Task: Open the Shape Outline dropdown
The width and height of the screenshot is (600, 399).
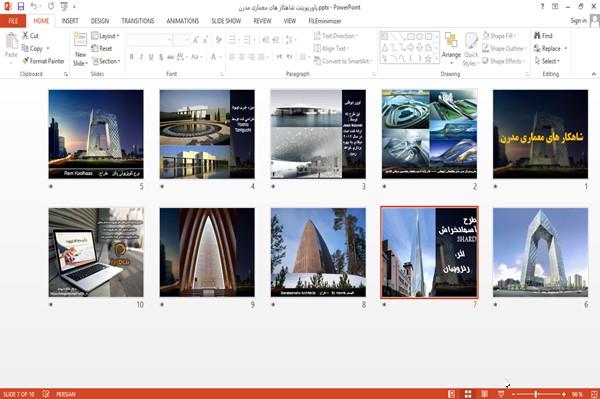Action: pyautogui.click(x=504, y=48)
